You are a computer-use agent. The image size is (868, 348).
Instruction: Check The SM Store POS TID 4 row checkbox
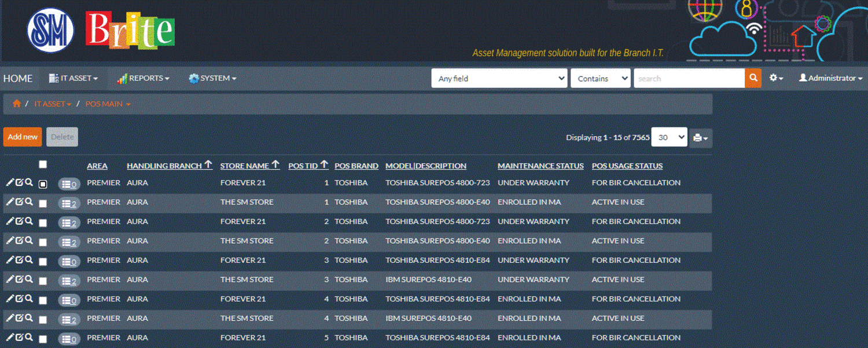click(x=43, y=320)
